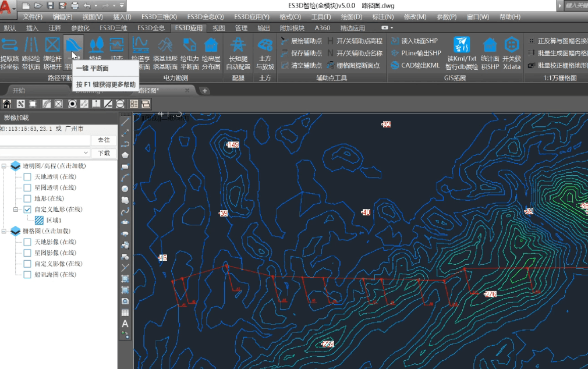Click 读Kml/Txt智行db展绘 icon
The height and width of the screenshot is (369, 588).
click(x=462, y=45)
